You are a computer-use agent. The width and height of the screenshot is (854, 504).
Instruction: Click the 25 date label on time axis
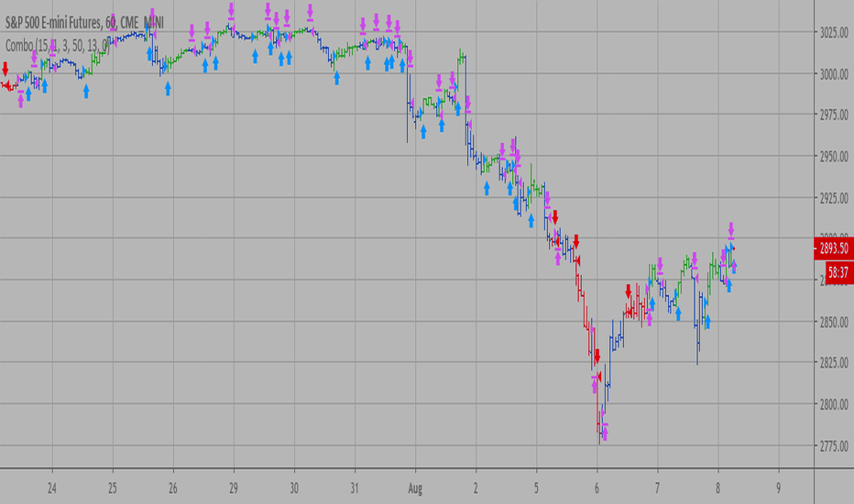coord(112,488)
